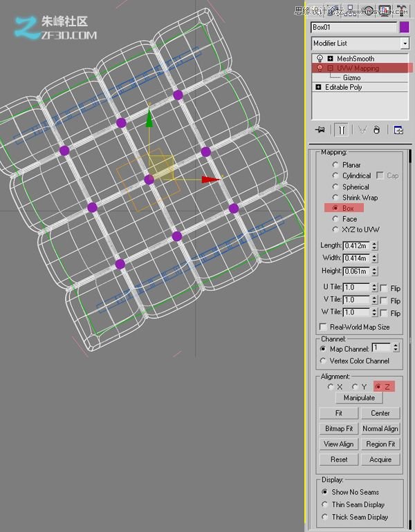Viewport: 415px width, 532px height.
Task: Toggle the Cap checkbox
Action: point(380,175)
